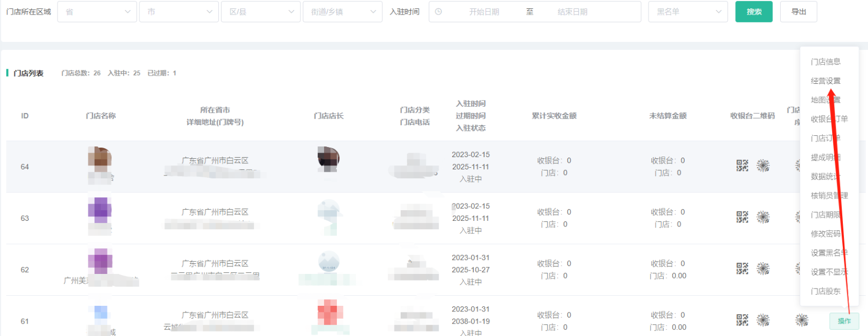Image resolution: width=868 pixels, height=336 pixels.
Task: Expand the 省 province dropdown
Action: tap(97, 12)
